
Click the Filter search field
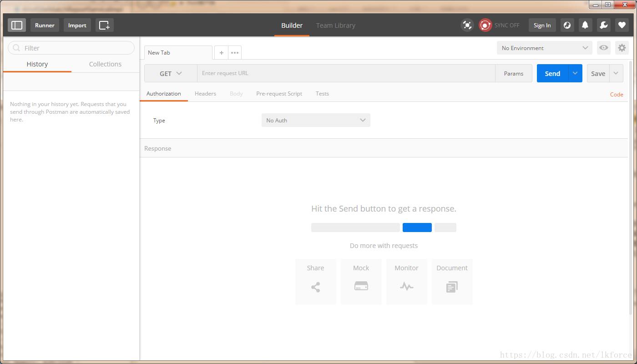71,48
